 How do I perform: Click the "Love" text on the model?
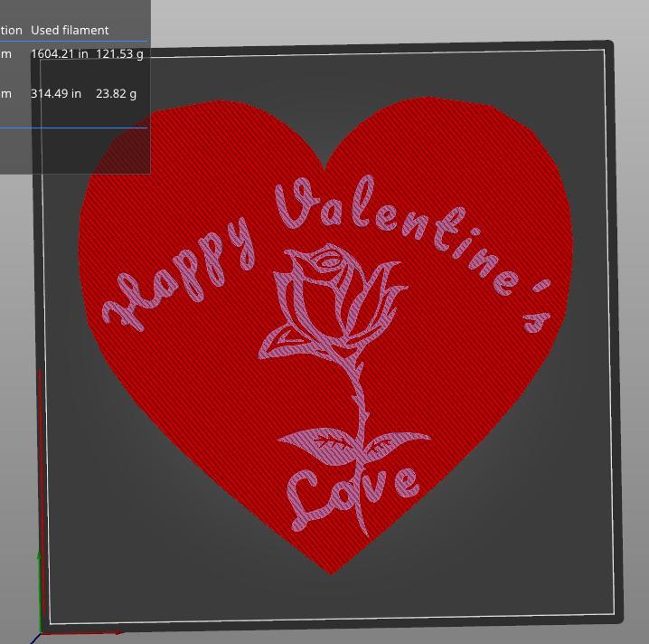click(352, 499)
